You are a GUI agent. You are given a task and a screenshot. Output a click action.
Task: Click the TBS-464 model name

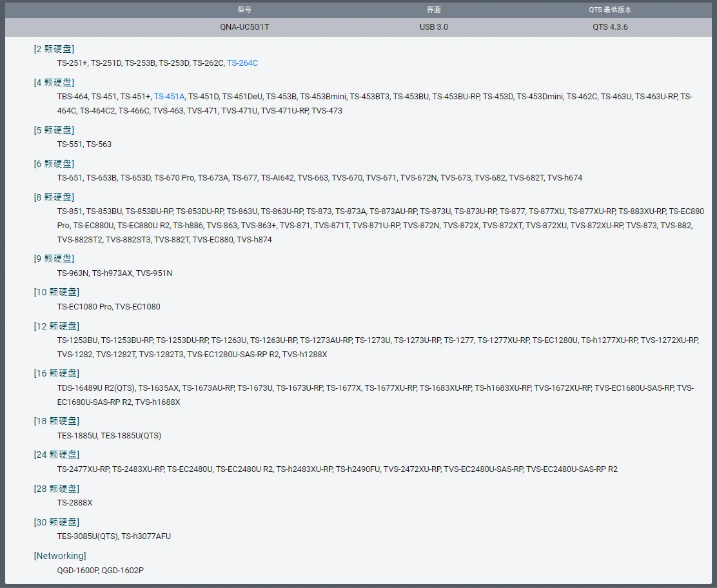(x=72, y=97)
